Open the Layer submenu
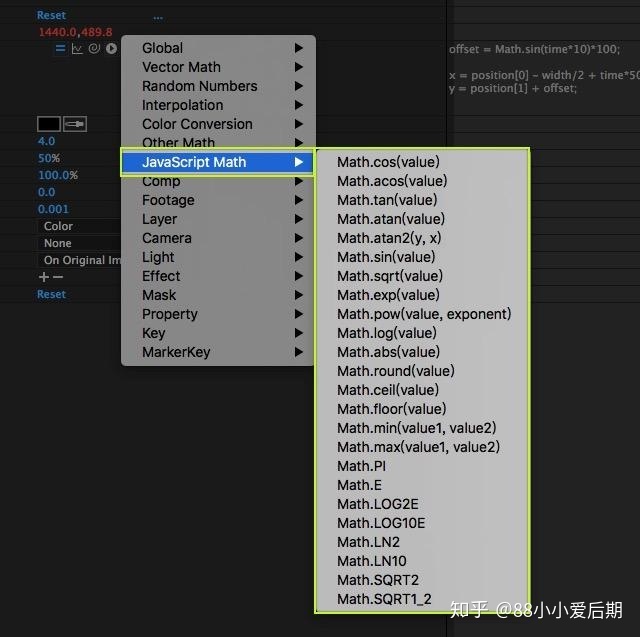 (x=218, y=219)
